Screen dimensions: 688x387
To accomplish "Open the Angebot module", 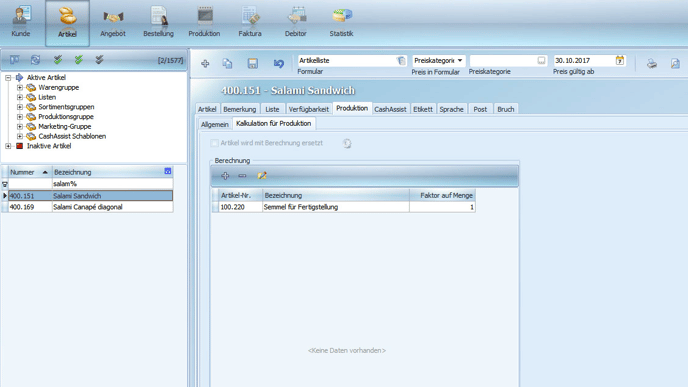I will click(x=113, y=22).
